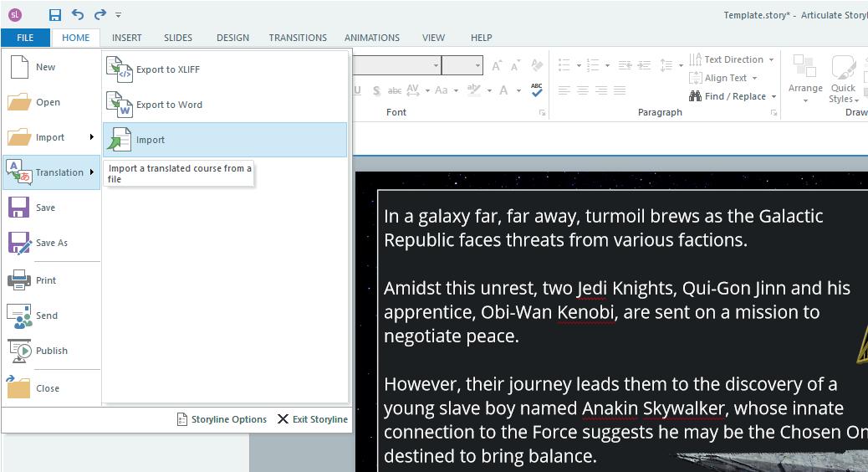This screenshot has width=868, height=472.
Task: Click the font color A icon
Action: (503, 90)
